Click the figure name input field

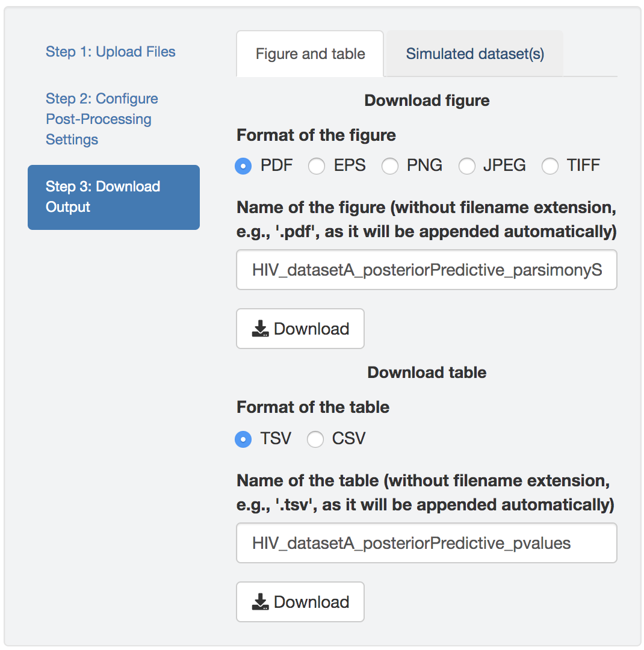point(426,270)
